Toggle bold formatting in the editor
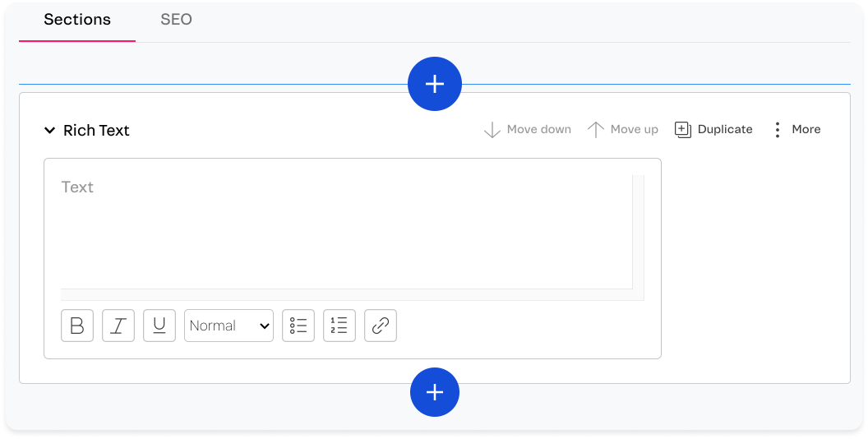Image resolution: width=868 pixels, height=439 pixels. click(x=77, y=326)
